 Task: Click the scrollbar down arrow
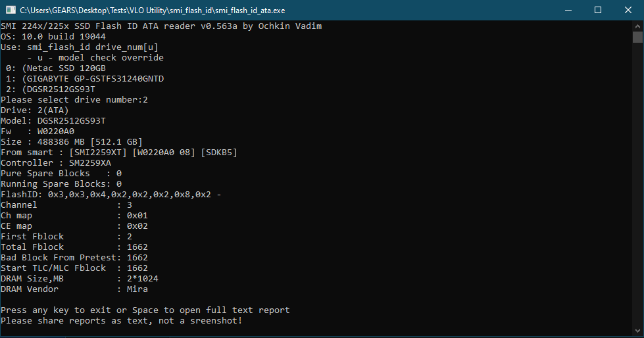637,332
